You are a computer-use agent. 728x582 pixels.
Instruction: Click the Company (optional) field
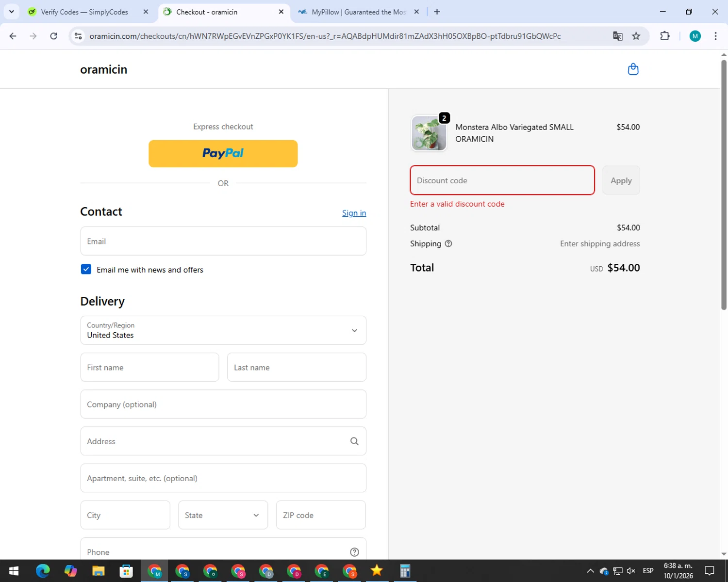[x=223, y=404]
